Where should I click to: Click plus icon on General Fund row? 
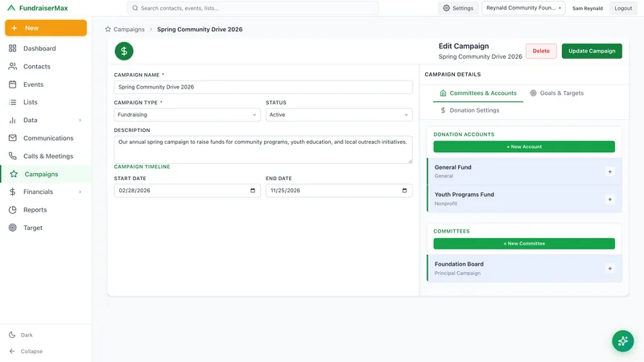click(x=610, y=171)
